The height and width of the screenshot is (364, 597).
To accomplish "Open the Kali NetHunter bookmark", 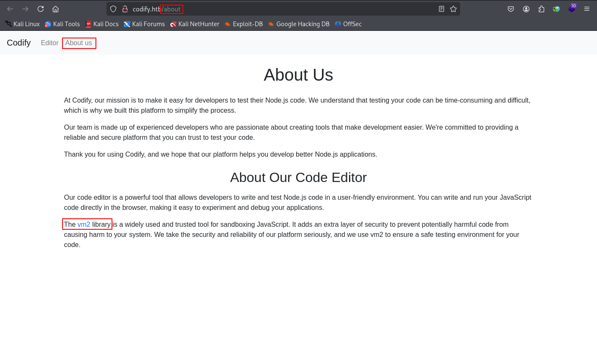I will point(195,24).
